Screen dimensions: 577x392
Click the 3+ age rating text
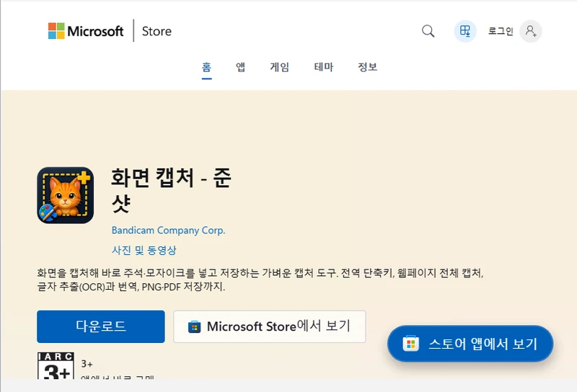87,364
